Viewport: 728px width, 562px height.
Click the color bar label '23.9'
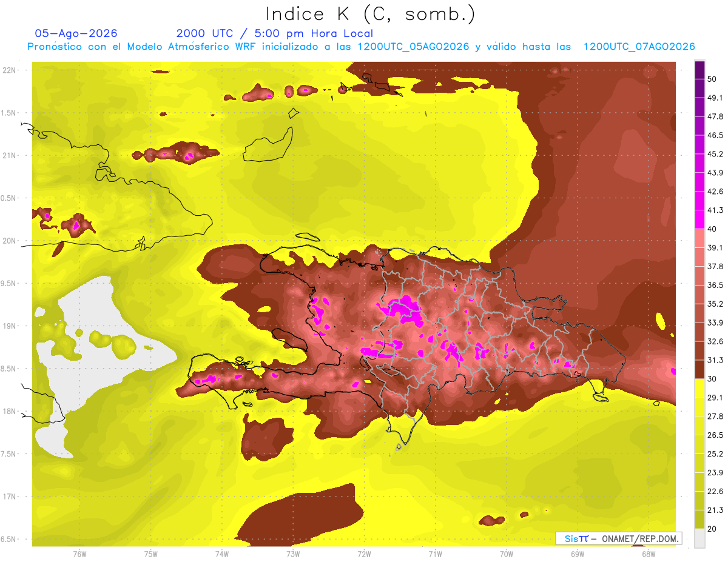[715, 473]
